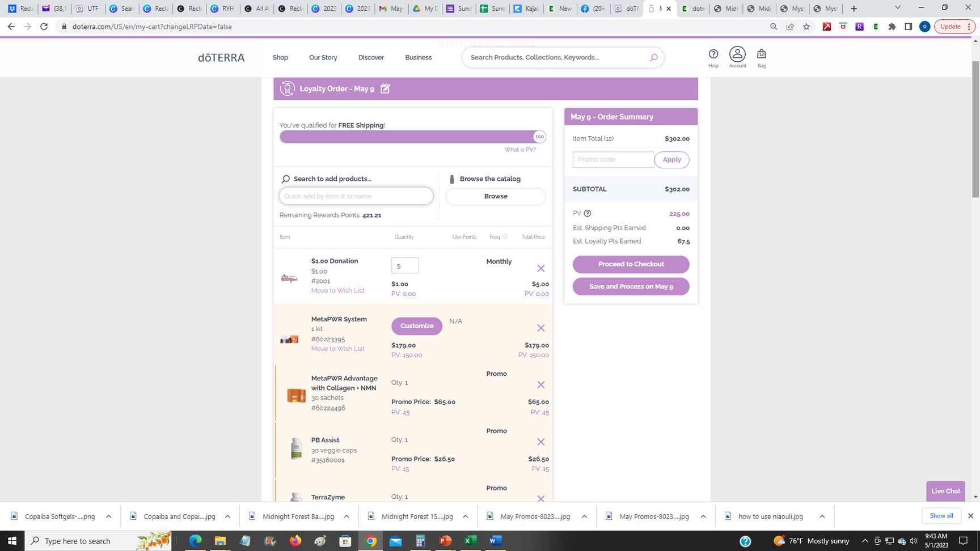This screenshot has height=551, width=980.
Task: Click the PV info question icon
Action: (588, 214)
